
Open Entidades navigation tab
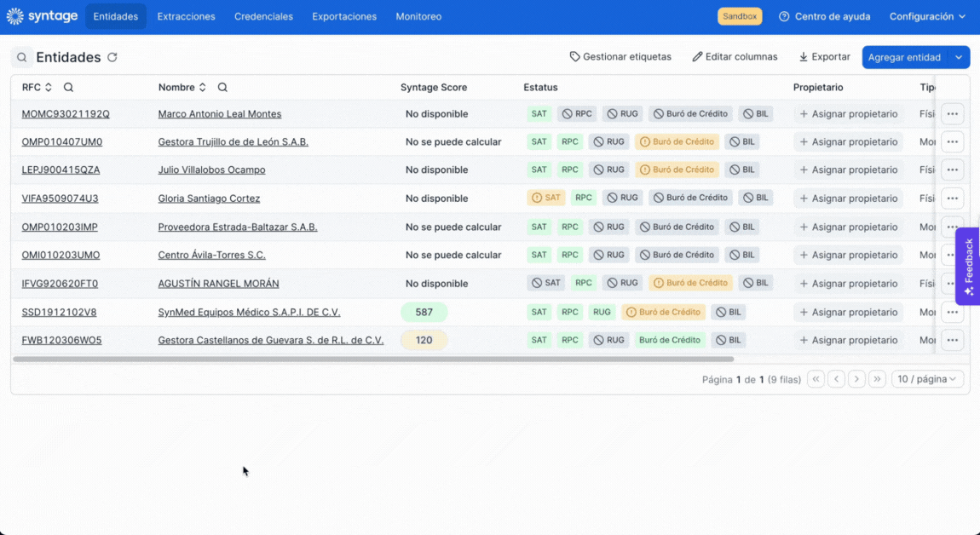[x=116, y=16]
